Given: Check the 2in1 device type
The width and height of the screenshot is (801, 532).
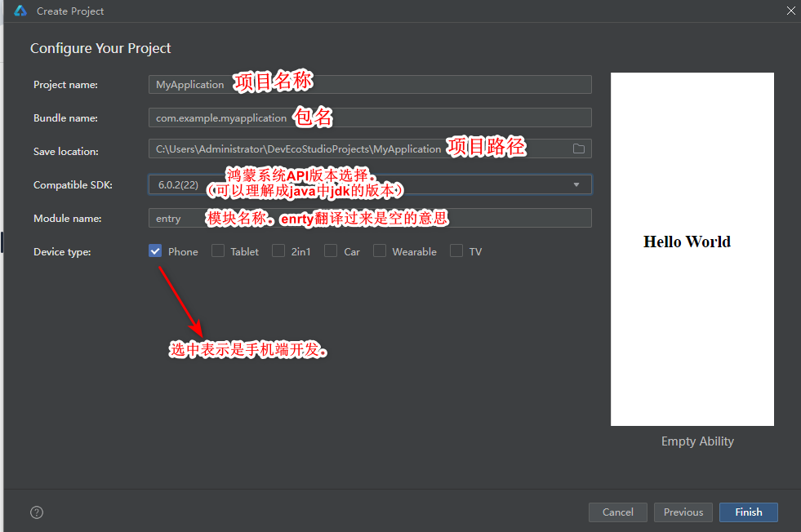Looking at the screenshot, I should tap(278, 251).
